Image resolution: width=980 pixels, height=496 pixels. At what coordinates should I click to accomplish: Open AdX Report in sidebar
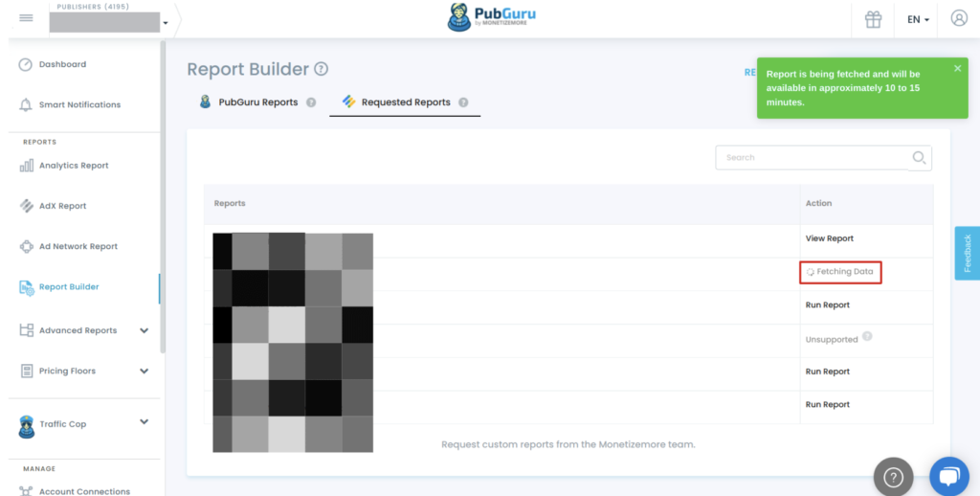[62, 206]
